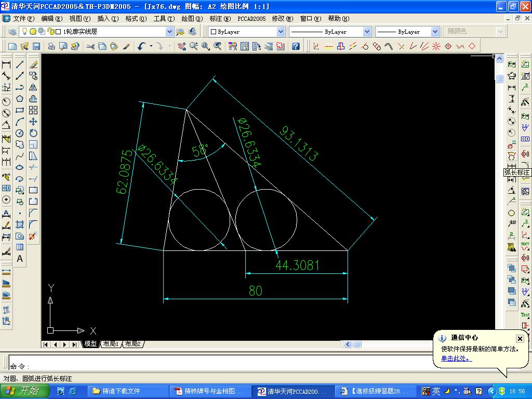Select the Spline draw tool
Screen dimensions: 532x399
pos(20,156)
